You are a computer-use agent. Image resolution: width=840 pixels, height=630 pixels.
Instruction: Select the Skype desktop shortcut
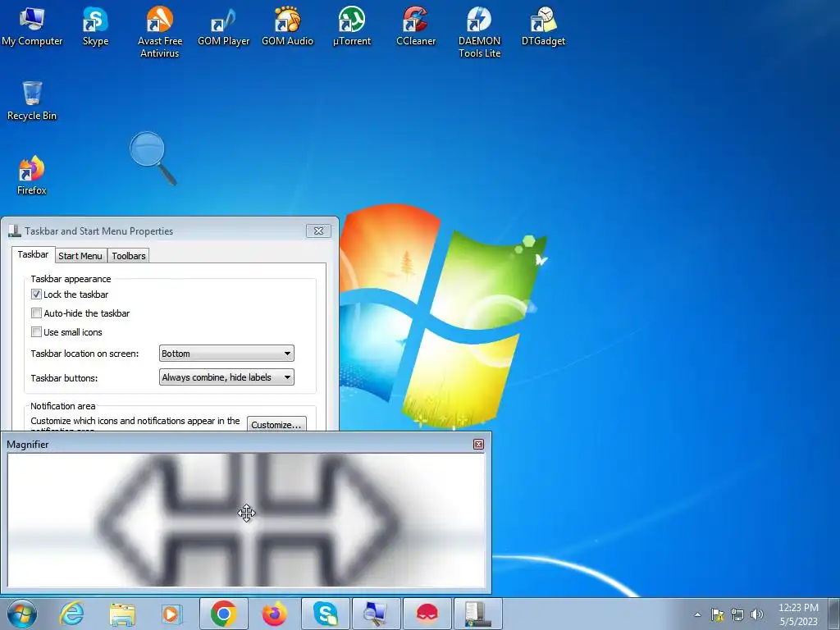[x=95, y=26]
